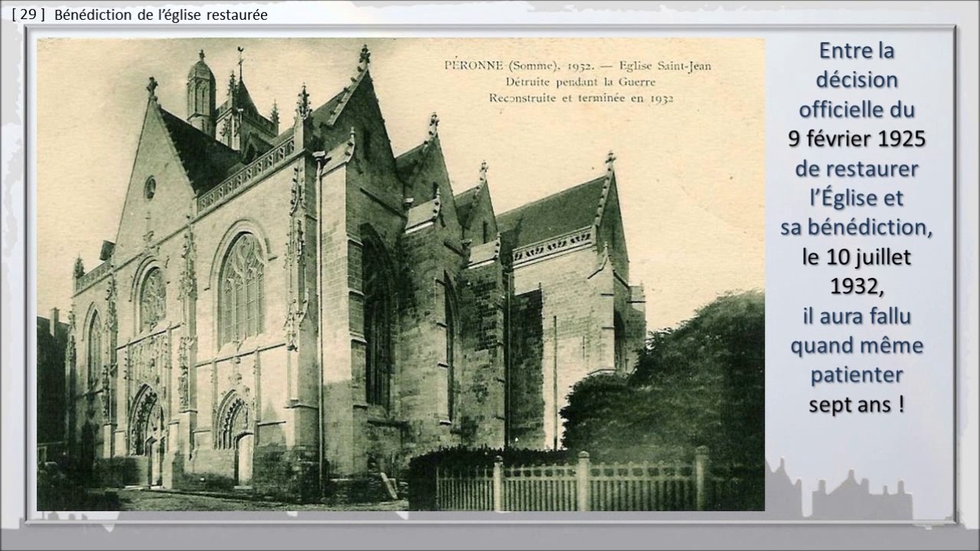Click the words "Entre la" in sidebar
Viewport: 980px width, 551px height.
[x=857, y=51]
